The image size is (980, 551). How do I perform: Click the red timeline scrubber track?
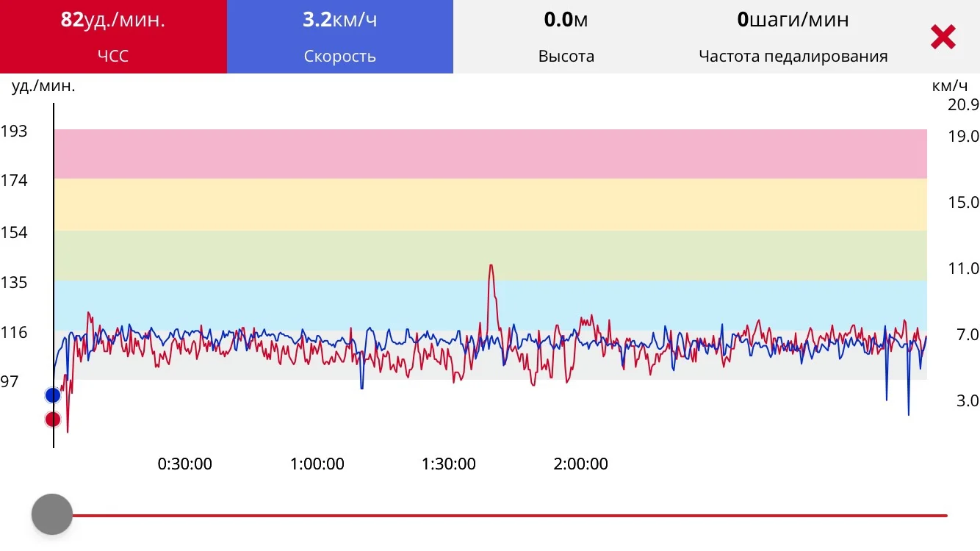coord(509,516)
